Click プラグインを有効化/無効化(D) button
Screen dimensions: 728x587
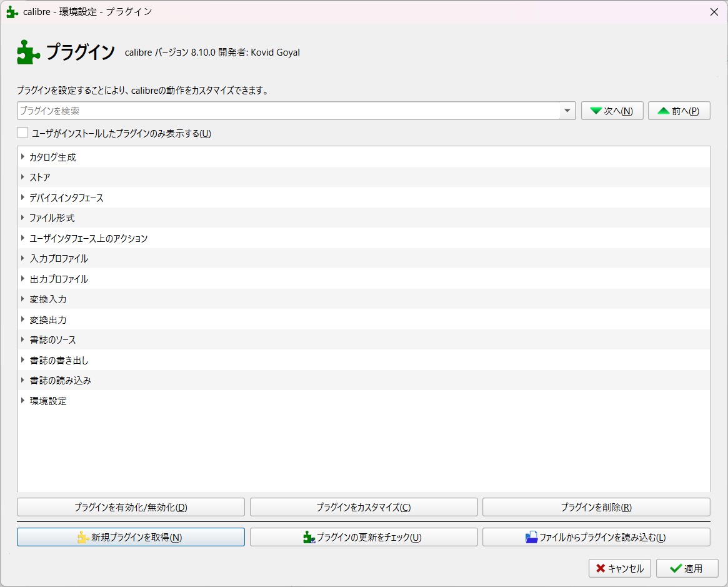131,507
